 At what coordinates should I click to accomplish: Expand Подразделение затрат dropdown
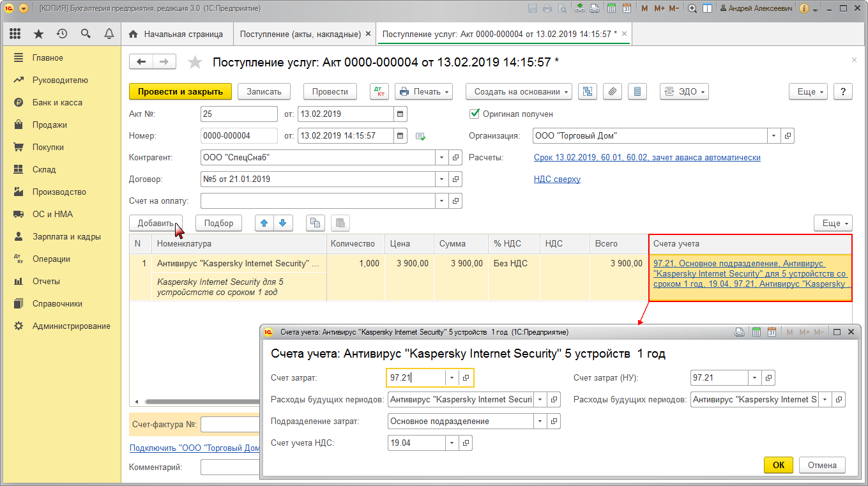541,421
